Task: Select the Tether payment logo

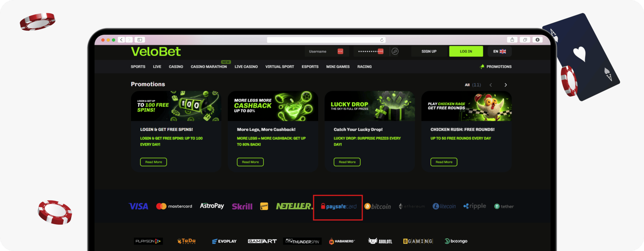Action: pyautogui.click(x=504, y=206)
